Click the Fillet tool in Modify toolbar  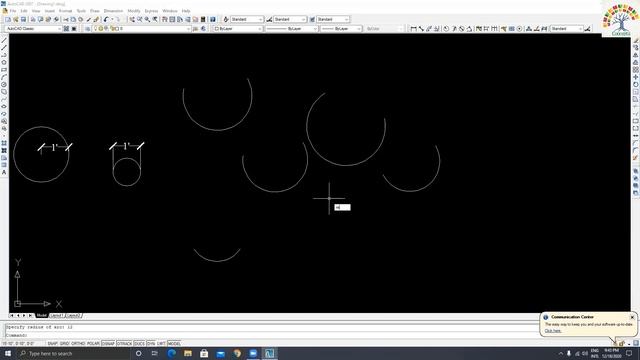coord(636,150)
